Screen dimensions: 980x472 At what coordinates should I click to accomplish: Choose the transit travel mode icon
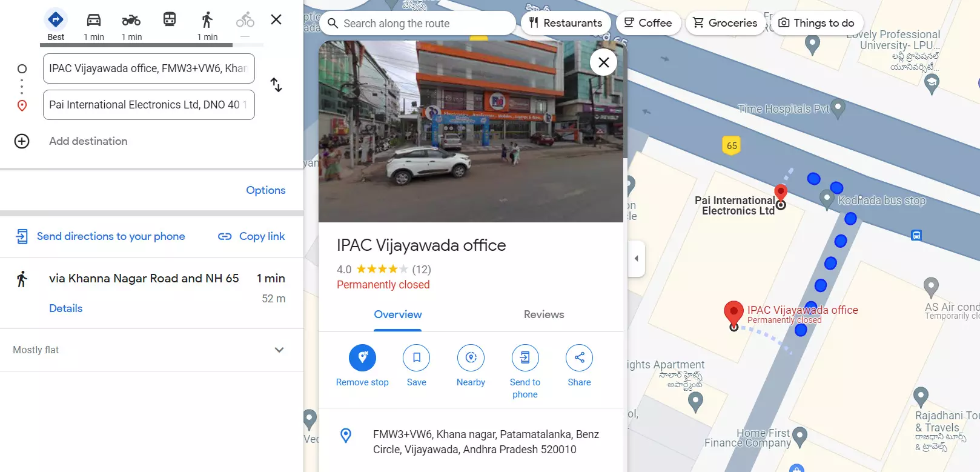(170, 20)
